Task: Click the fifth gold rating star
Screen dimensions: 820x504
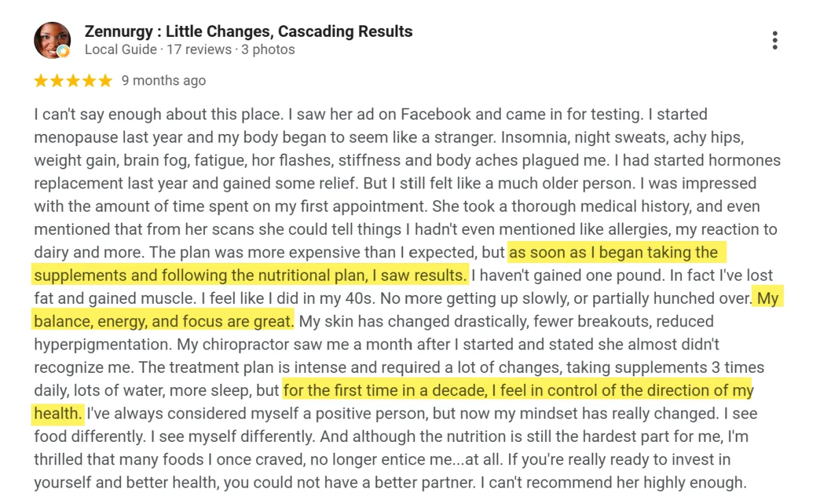Action: [x=105, y=81]
